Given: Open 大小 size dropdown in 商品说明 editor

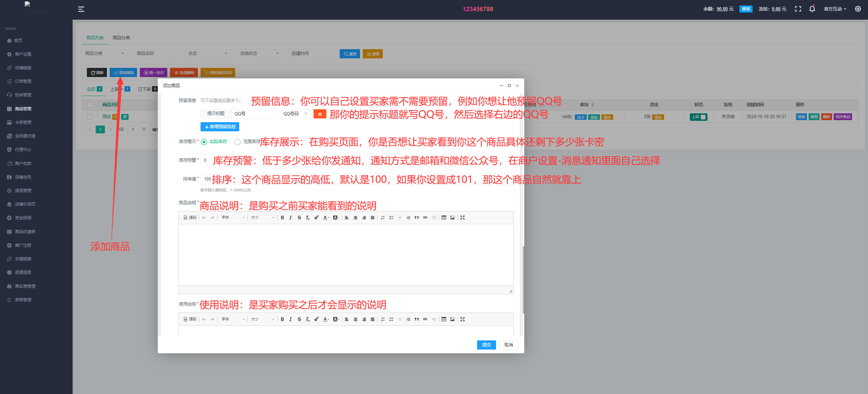Looking at the screenshot, I should tap(262, 218).
